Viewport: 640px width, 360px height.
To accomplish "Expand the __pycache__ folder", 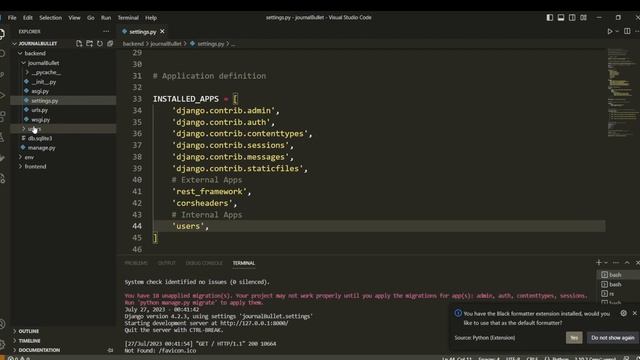I will click(x=46, y=72).
